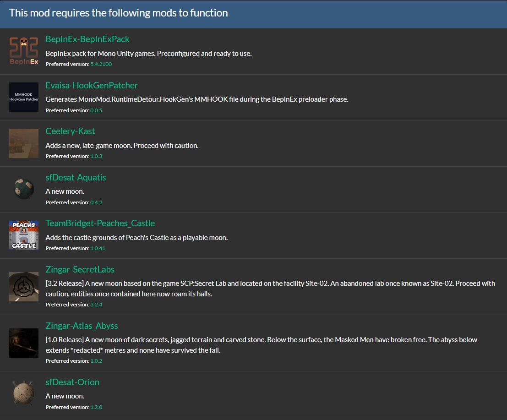The width and height of the screenshot is (507, 420).
Task: Click the BepInEx pack mod icon
Action: [24, 51]
